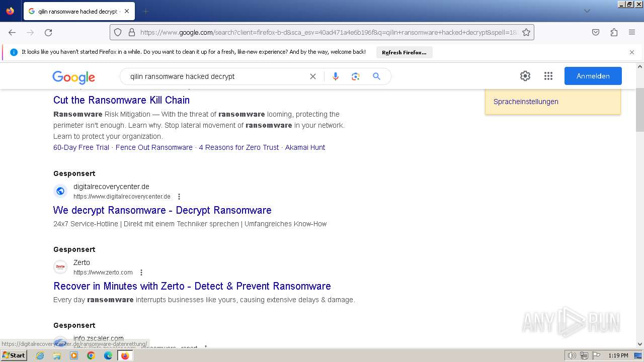Submit search with magnifier icon

pyautogui.click(x=376, y=76)
